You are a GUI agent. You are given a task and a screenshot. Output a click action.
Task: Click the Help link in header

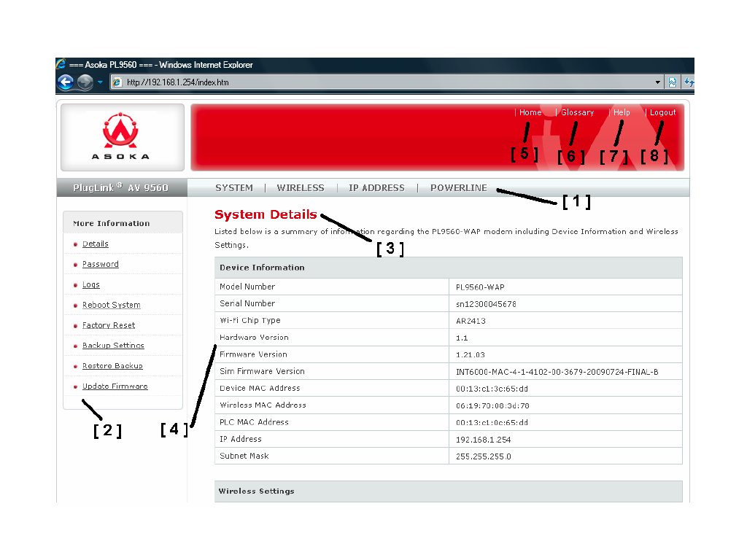click(622, 113)
